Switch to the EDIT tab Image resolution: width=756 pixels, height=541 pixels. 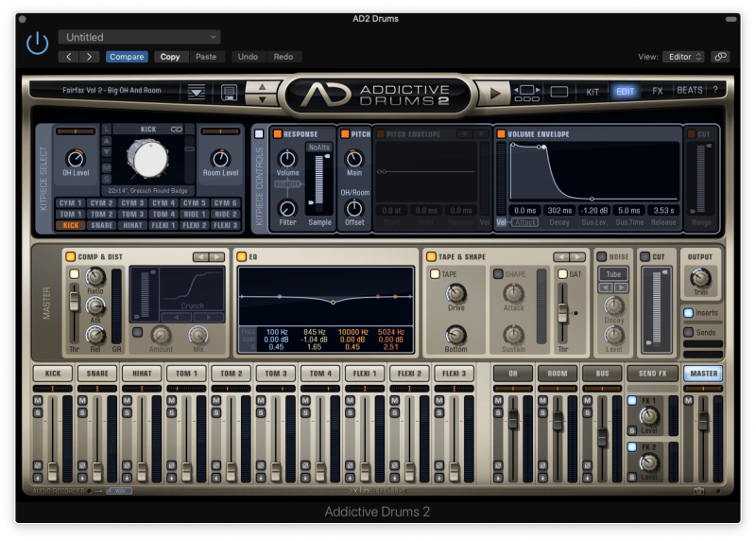[x=625, y=91]
